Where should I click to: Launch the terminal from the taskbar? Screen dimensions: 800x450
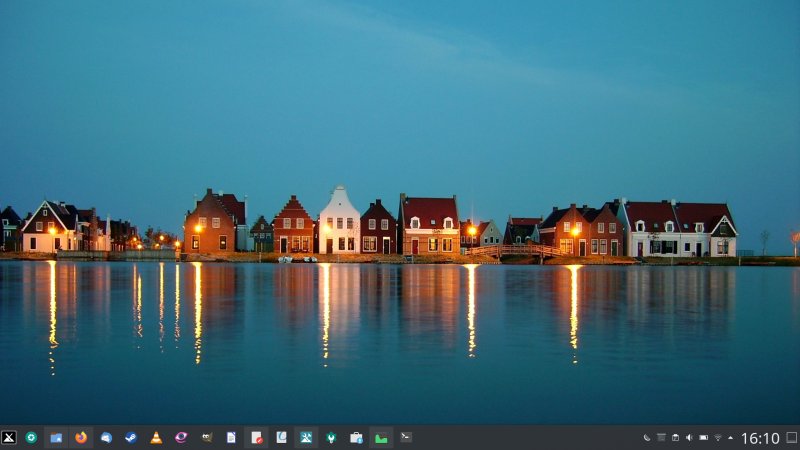click(406, 437)
